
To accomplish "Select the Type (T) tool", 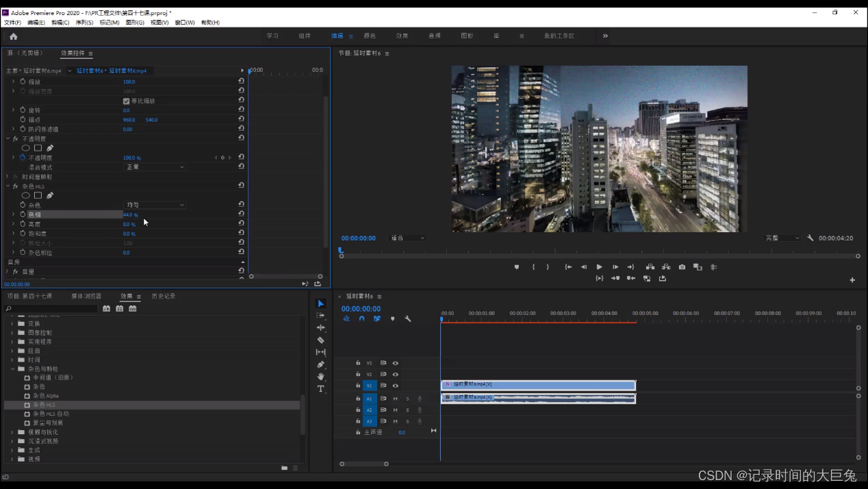I will [x=320, y=389].
